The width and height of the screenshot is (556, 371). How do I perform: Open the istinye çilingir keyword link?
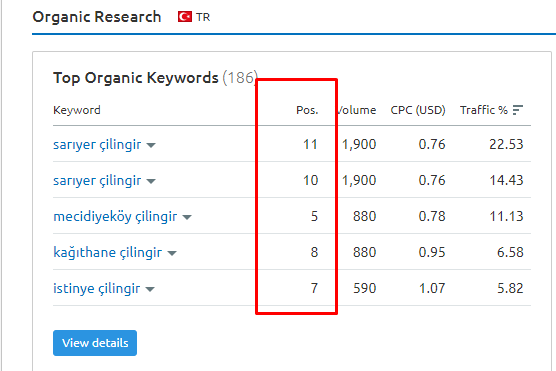(96, 288)
